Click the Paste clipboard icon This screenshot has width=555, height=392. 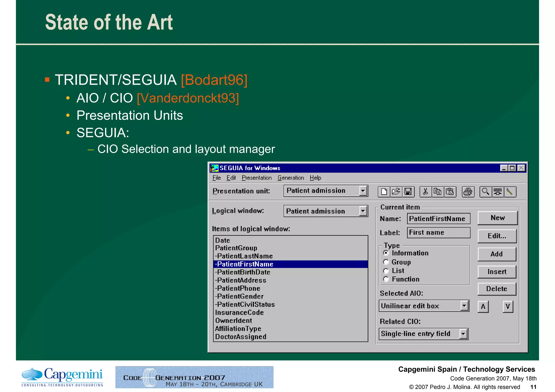pyautogui.click(x=450, y=192)
